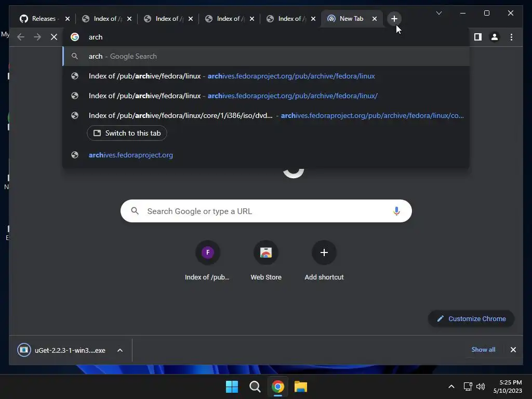Open the Index of /pub shortcut

207,261
